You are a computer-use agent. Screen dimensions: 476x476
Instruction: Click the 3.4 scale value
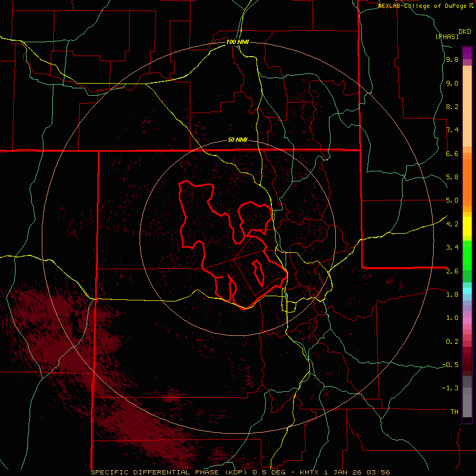click(452, 248)
